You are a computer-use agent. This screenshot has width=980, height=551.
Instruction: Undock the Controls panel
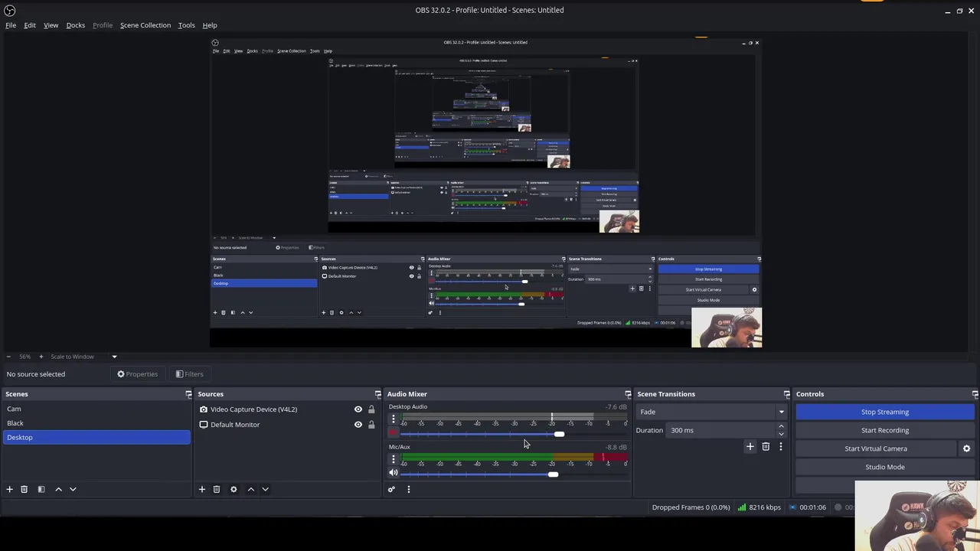(975, 394)
